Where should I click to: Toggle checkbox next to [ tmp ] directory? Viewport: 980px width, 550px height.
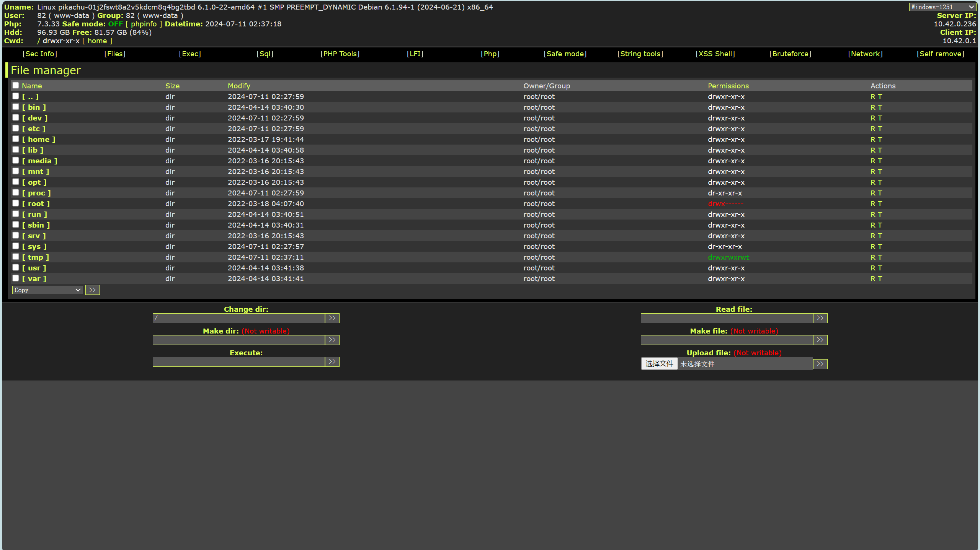click(x=15, y=257)
